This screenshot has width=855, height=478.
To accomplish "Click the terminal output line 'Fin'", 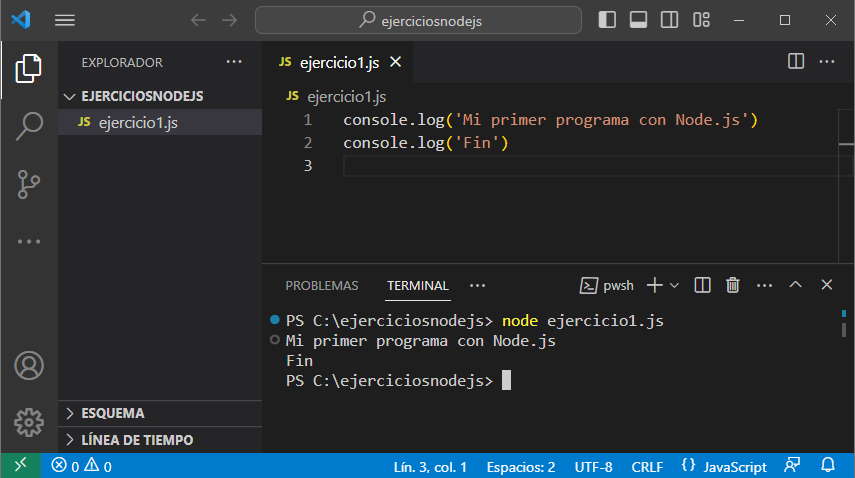I will [299, 361].
